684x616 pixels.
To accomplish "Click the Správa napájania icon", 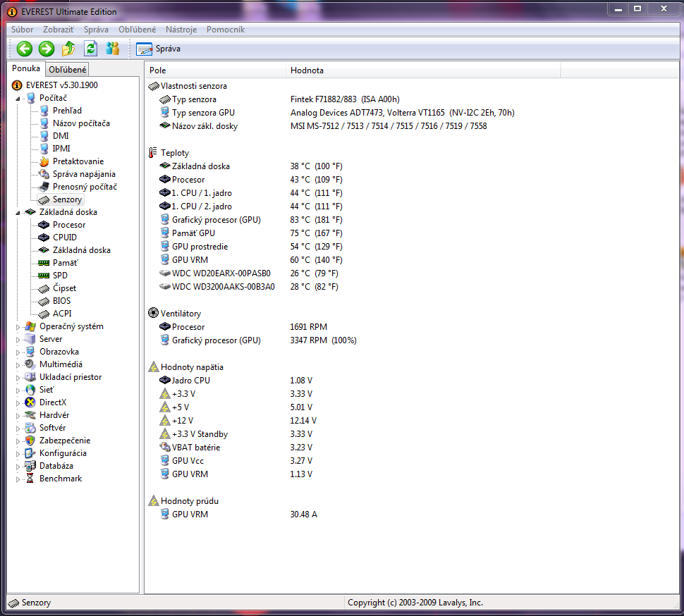I will pos(44,174).
